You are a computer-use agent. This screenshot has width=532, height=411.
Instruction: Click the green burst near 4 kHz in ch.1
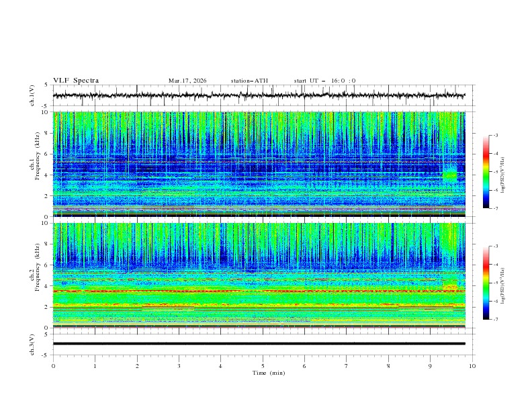point(449,175)
